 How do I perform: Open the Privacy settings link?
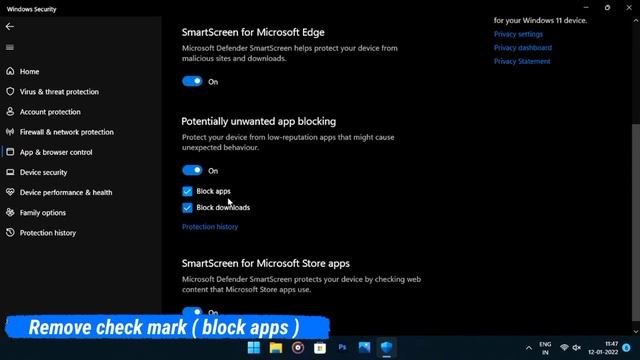pyautogui.click(x=518, y=34)
